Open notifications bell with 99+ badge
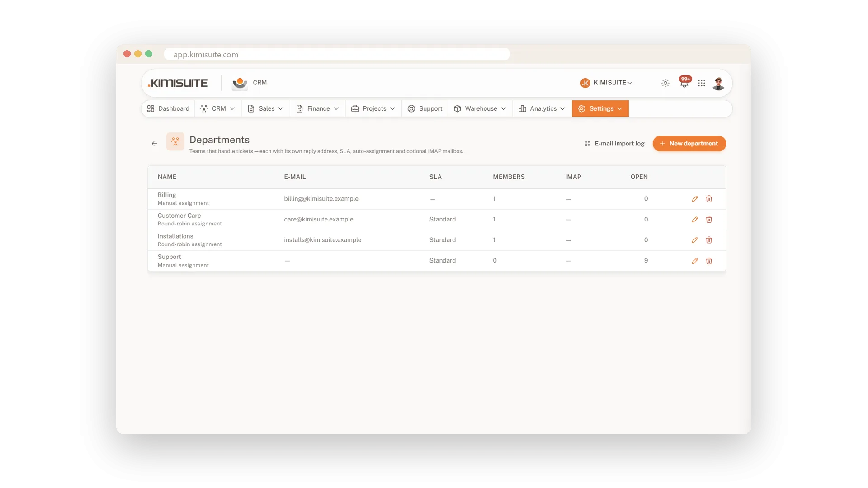Screen dimensions: 868x488 [x=684, y=83]
